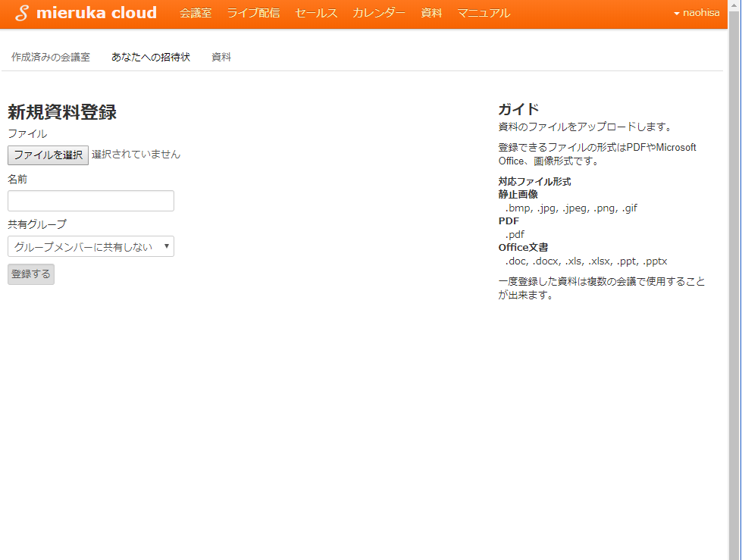Click the 共有グループ field label

37,224
